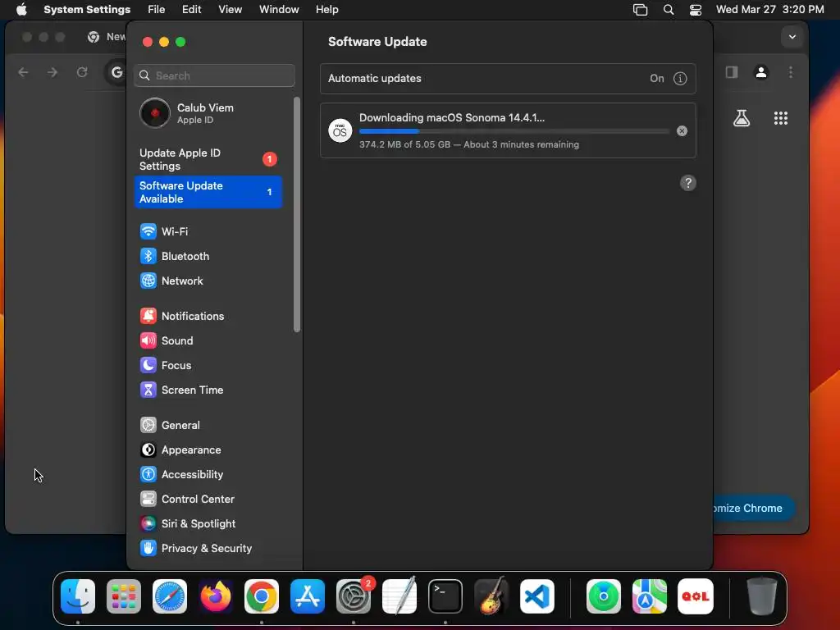Screen dimensions: 840x630
Task: Open the Apple menu
Action: [21, 10]
